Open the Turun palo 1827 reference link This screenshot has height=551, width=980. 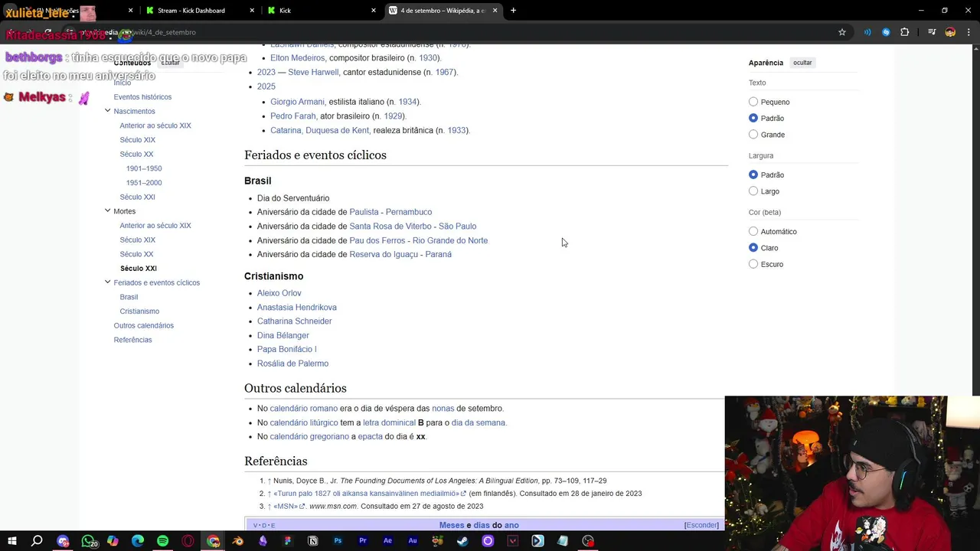[x=369, y=494]
